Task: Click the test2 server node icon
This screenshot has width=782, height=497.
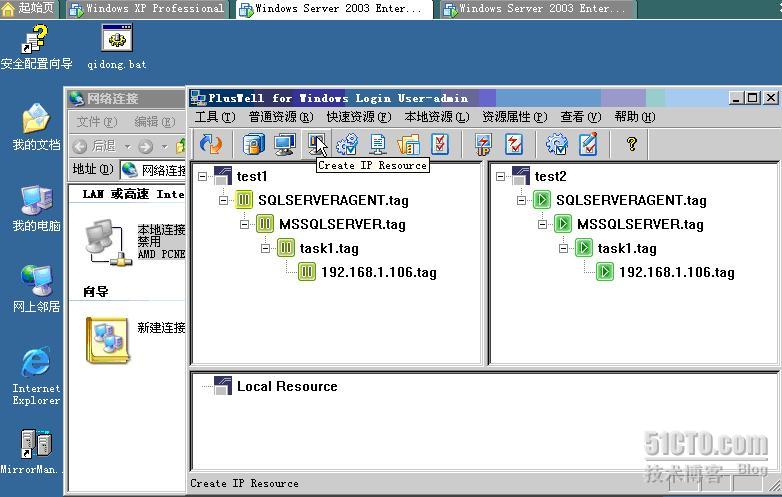Action: pyautogui.click(x=521, y=175)
